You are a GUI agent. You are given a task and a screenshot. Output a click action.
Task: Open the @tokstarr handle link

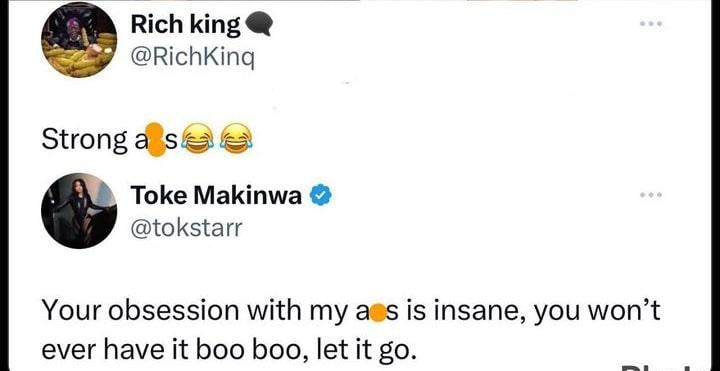click(186, 228)
